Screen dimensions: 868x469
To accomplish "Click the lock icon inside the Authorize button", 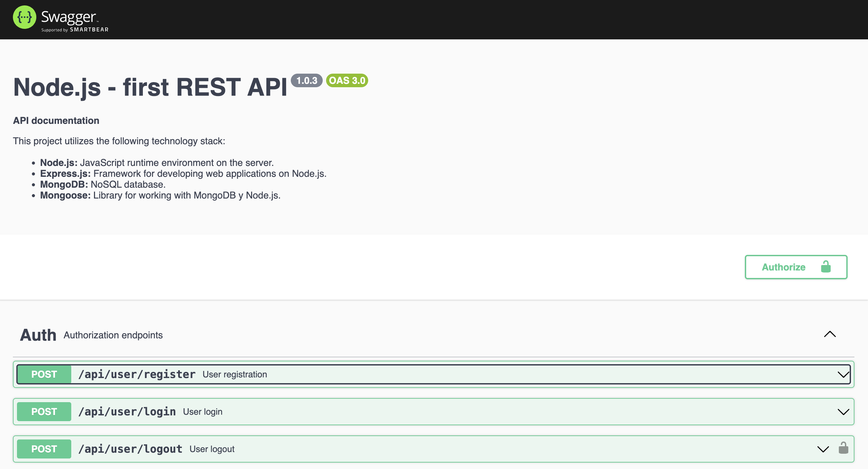I will click(826, 267).
